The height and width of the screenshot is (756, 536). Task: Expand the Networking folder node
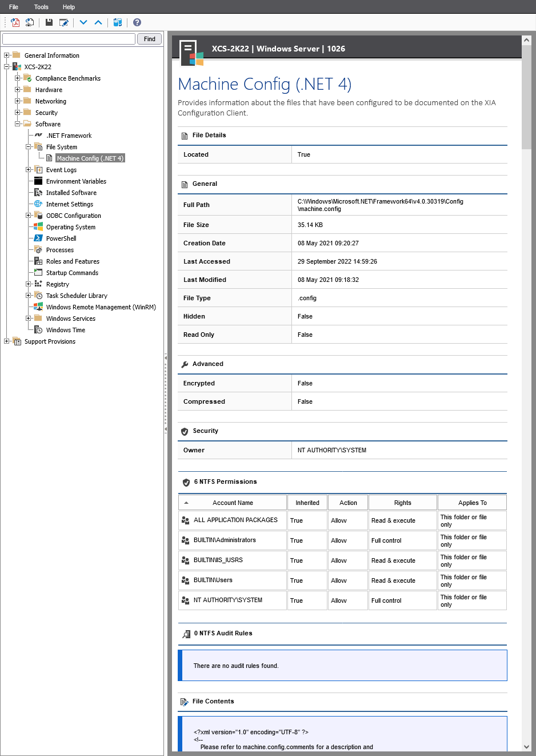pos(17,101)
